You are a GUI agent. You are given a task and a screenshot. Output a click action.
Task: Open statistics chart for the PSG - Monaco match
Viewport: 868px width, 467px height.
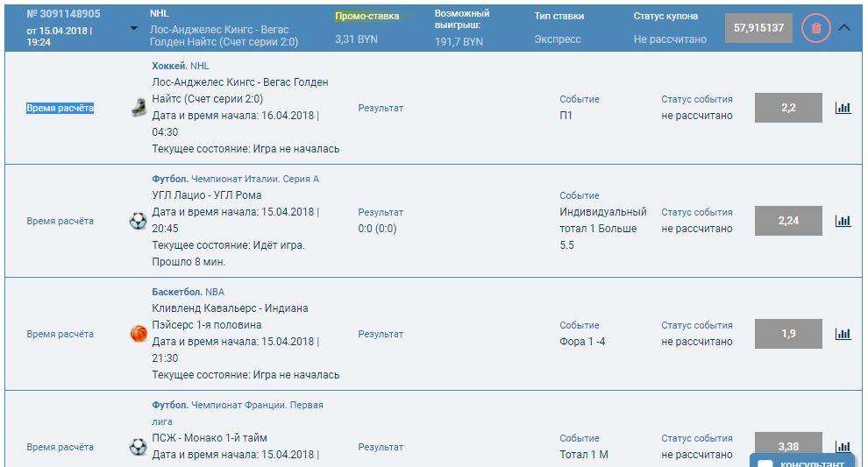[x=843, y=446]
